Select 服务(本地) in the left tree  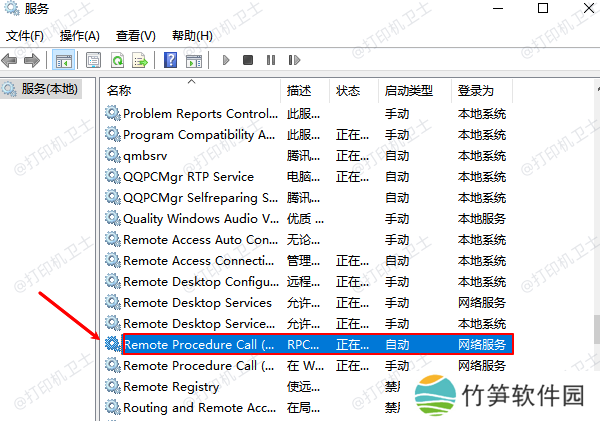point(41,89)
